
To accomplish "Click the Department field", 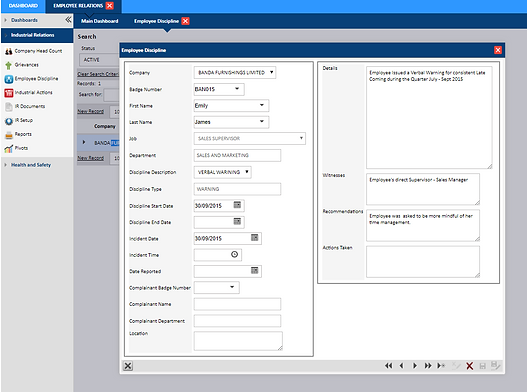I will [x=237, y=155].
